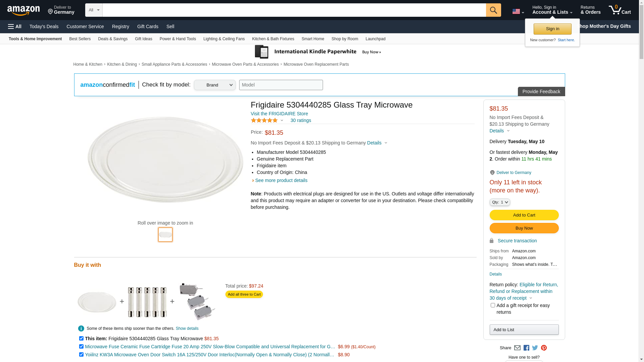644x362 pixels.
Task: Share product on Facebook icon
Action: [526, 348]
